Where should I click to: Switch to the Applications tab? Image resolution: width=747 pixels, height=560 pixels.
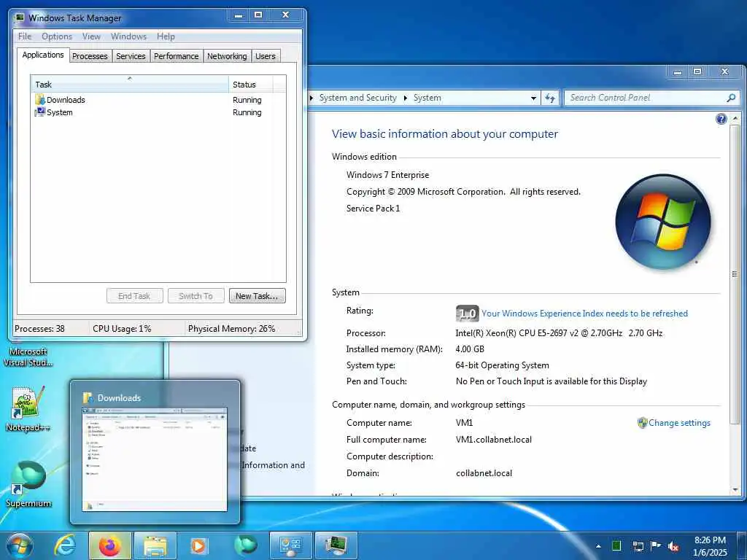(x=43, y=55)
